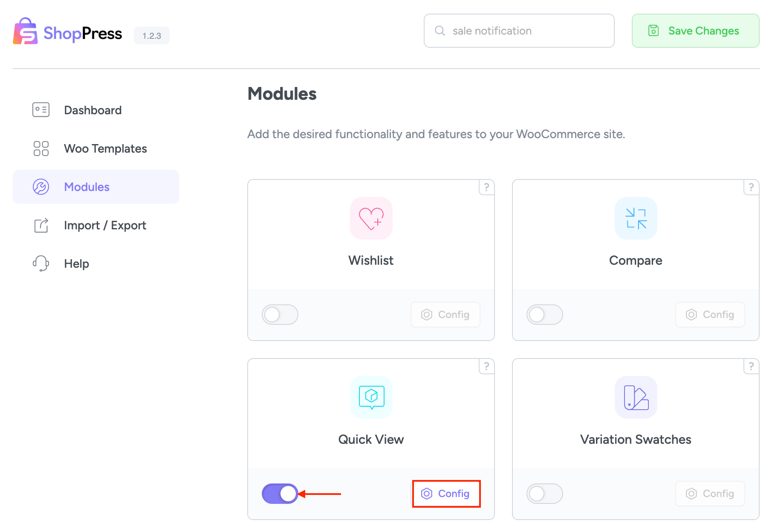Turn on the Compare module switch
This screenshot has width=775, height=532.
coord(544,315)
